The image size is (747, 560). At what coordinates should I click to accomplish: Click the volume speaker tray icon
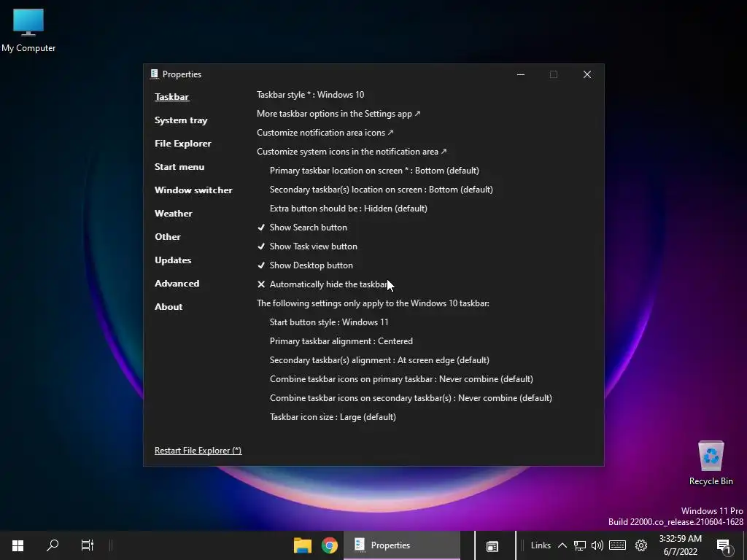(597, 545)
